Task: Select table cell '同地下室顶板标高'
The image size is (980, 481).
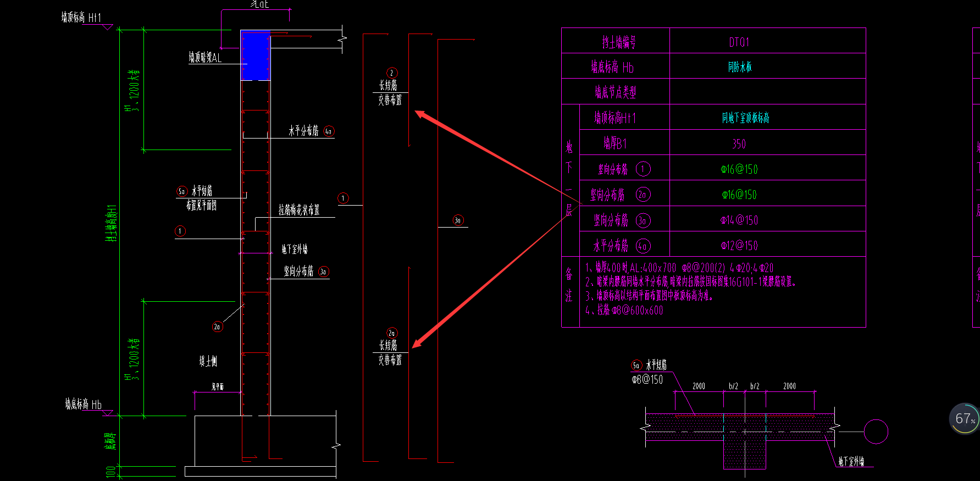Action: (745, 118)
